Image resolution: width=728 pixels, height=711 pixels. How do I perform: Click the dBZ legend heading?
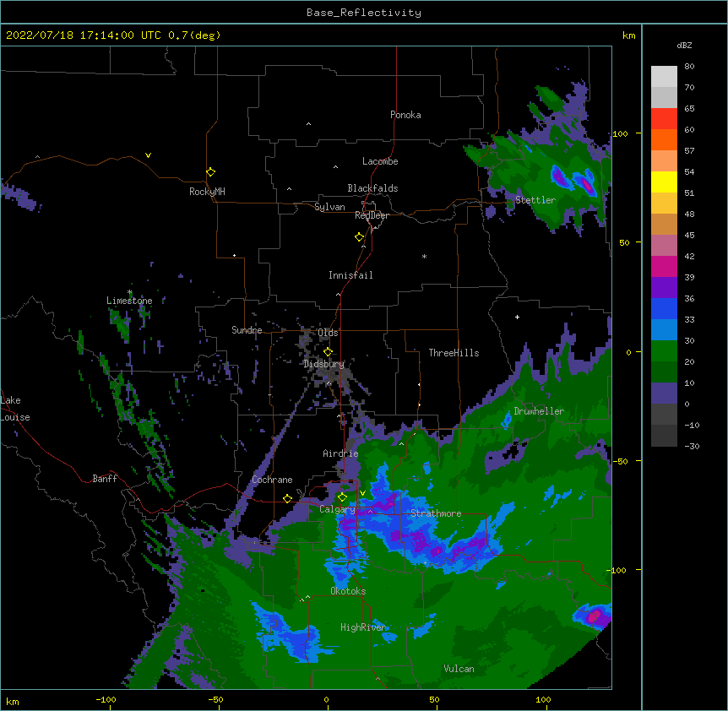(x=684, y=46)
